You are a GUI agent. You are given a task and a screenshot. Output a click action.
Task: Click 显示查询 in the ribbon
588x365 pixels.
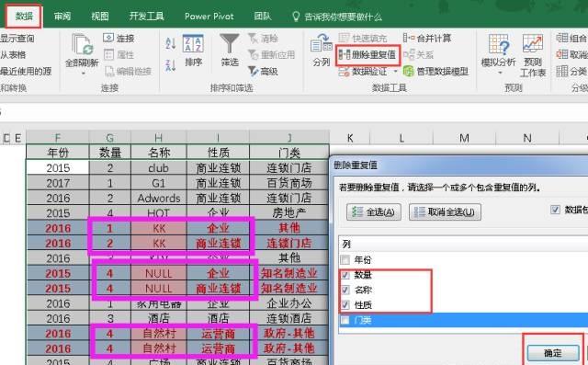coord(17,39)
